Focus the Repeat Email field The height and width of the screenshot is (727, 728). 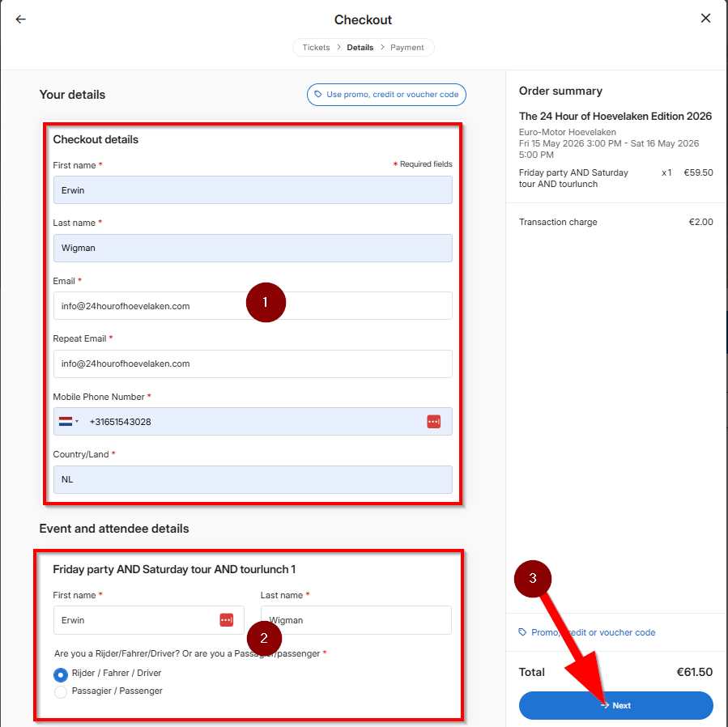pyautogui.click(x=252, y=363)
